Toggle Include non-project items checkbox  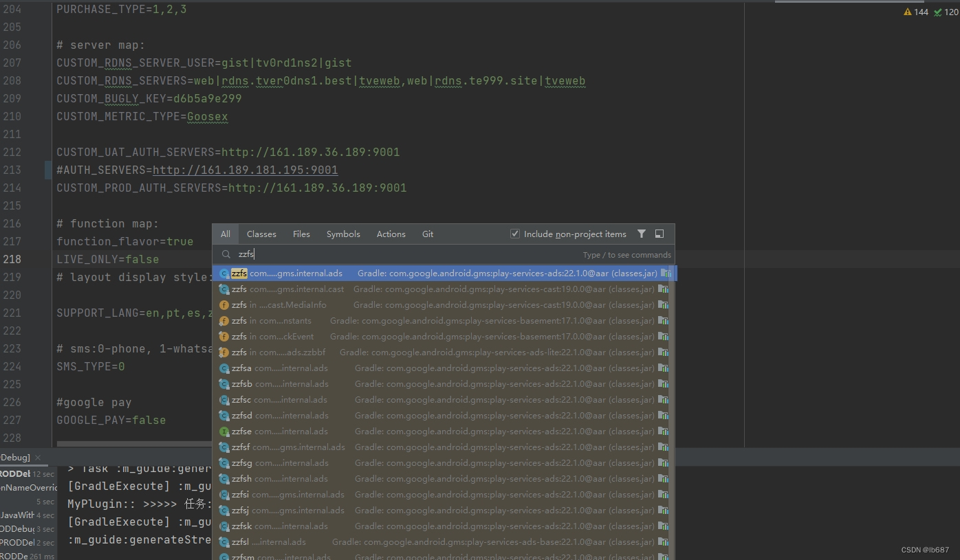click(515, 234)
